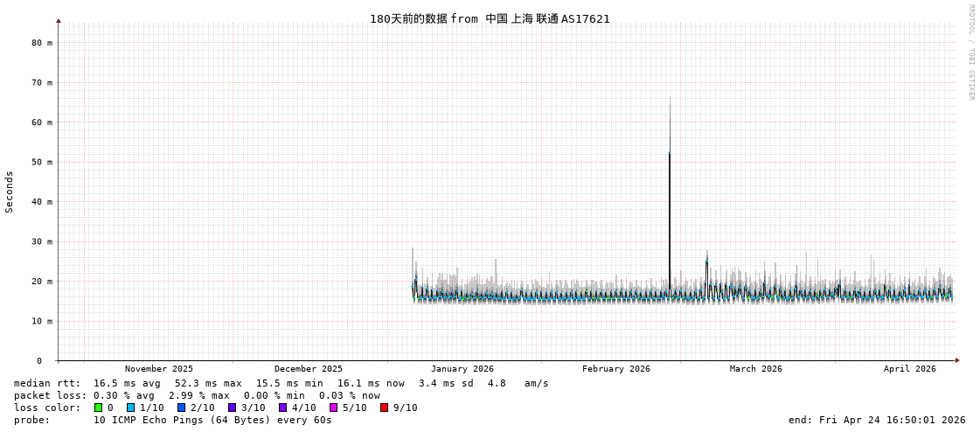
Task: Click the blue 2/10 loss swatch
Action: 182,408
